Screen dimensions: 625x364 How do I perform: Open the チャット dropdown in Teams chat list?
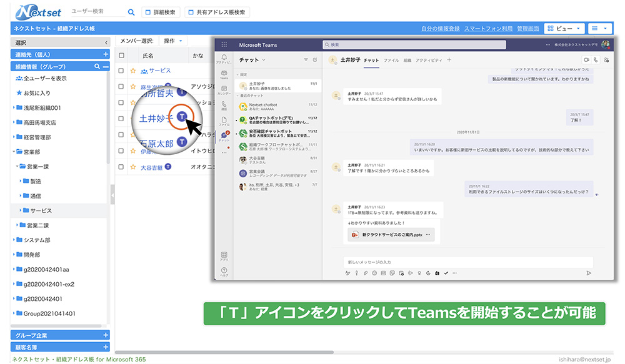point(252,60)
